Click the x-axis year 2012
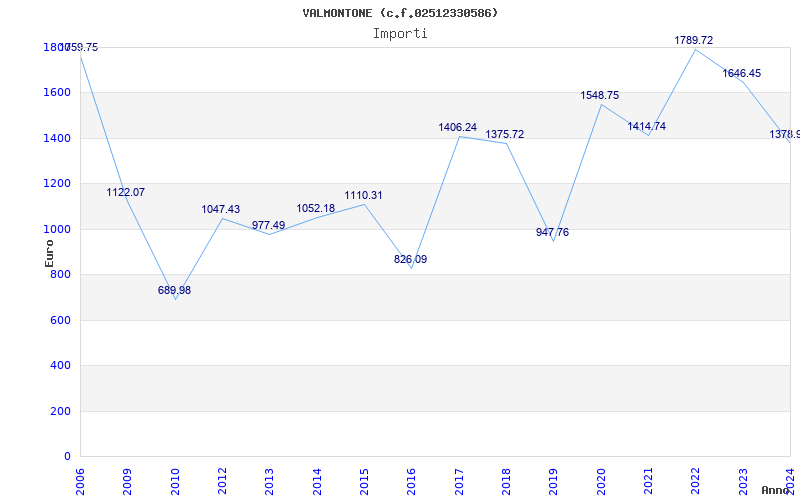Viewport: 800px width, 500px height. pyautogui.click(x=222, y=482)
